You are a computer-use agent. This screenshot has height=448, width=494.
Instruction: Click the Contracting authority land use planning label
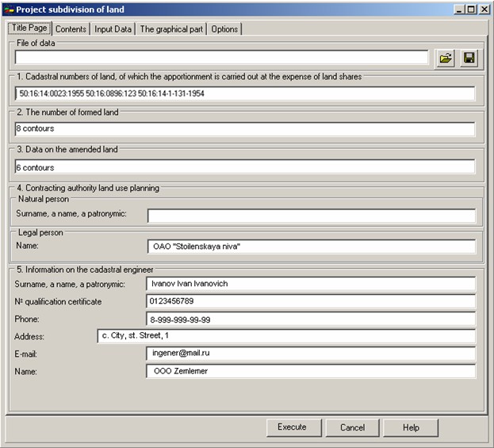[88, 188]
